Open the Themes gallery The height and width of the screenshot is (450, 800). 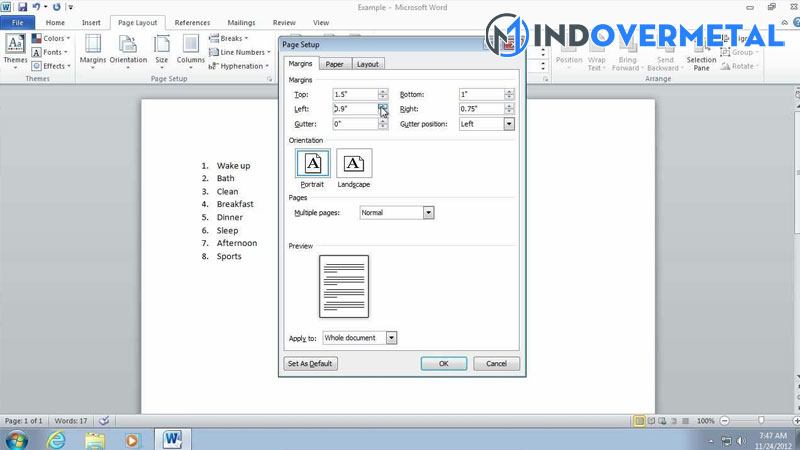click(15, 51)
